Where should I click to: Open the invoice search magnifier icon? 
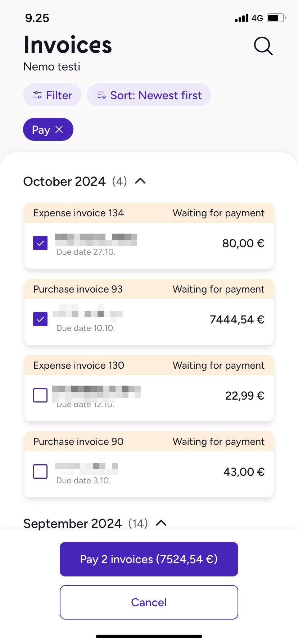263,46
